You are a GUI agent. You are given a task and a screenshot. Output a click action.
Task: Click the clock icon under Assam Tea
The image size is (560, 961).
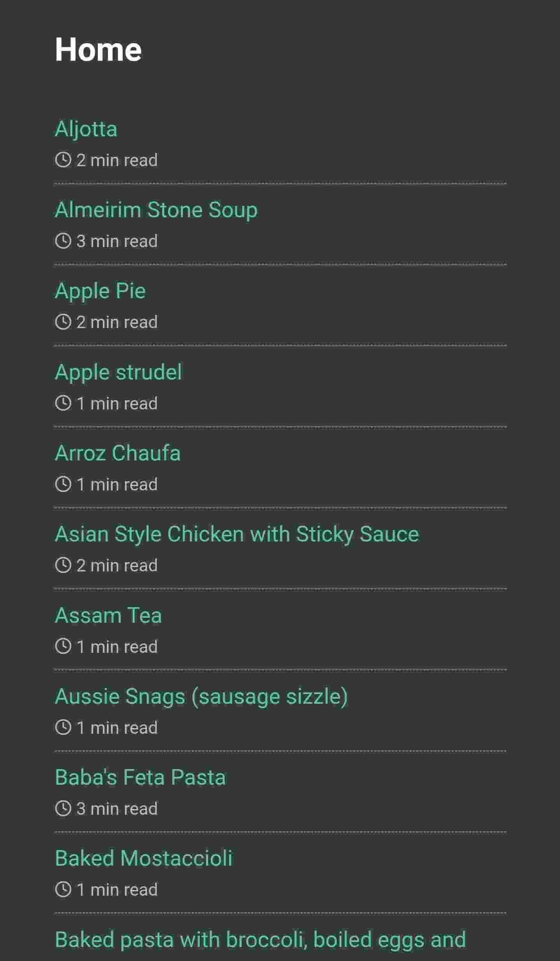pyautogui.click(x=63, y=647)
